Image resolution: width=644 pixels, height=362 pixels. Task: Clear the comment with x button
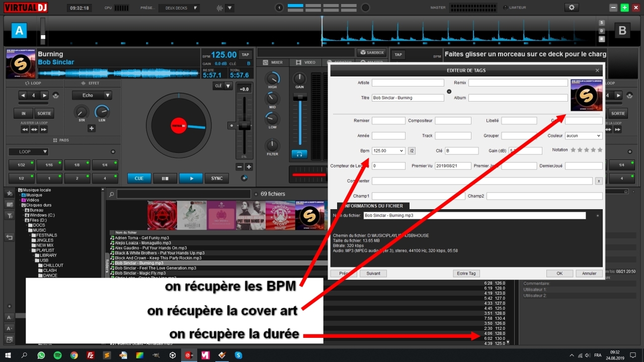(x=598, y=181)
